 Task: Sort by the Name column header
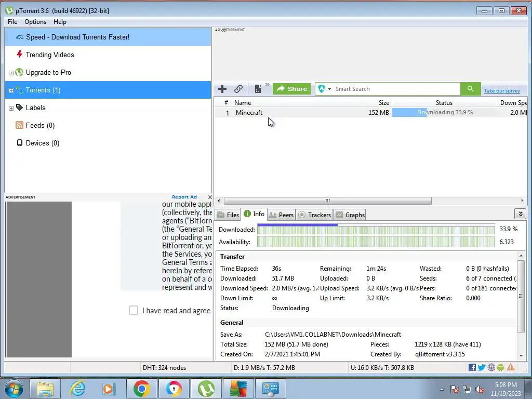297,103
